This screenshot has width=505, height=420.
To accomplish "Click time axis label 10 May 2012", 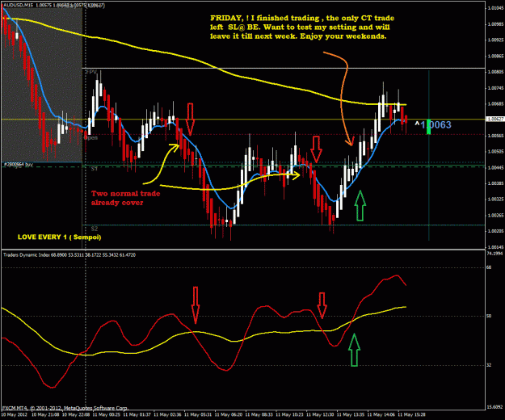I will [15, 414].
